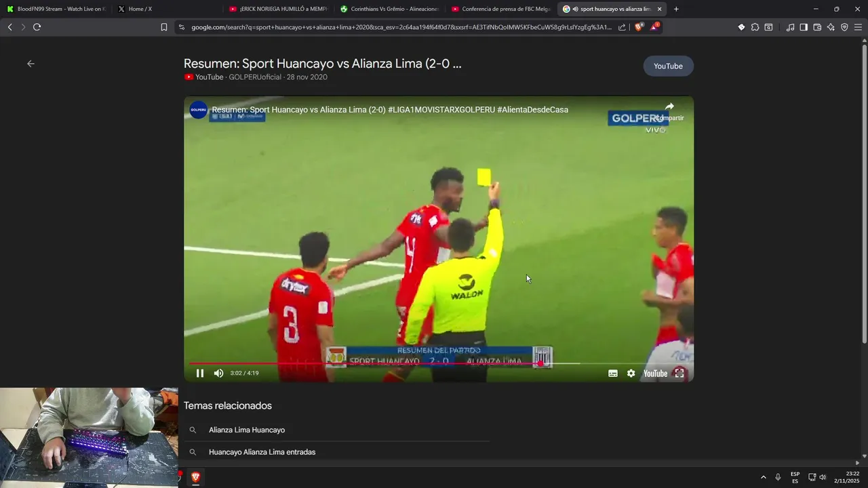Close the sport huancayo vs alianza lima tab

click(x=659, y=9)
